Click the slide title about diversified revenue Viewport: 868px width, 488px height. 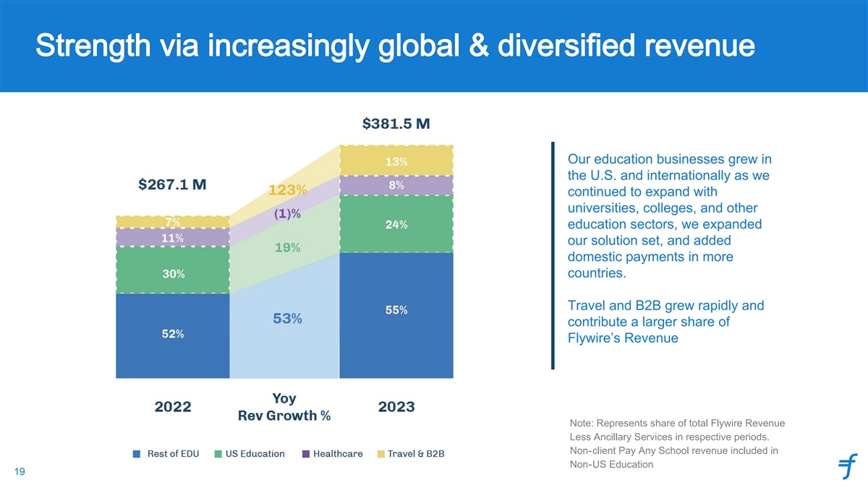click(x=395, y=46)
